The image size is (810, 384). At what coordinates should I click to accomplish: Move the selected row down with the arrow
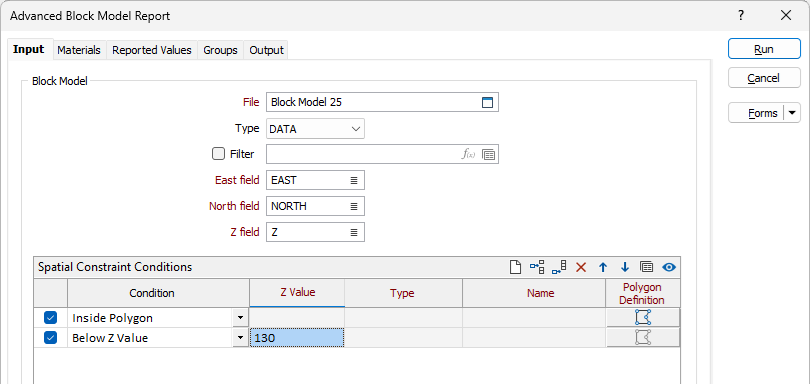[625, 267]
